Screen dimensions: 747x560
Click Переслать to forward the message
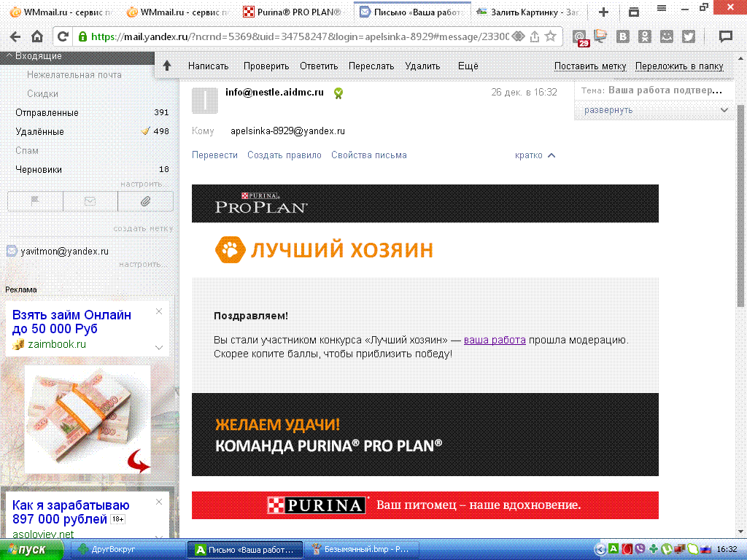point(371,66)
